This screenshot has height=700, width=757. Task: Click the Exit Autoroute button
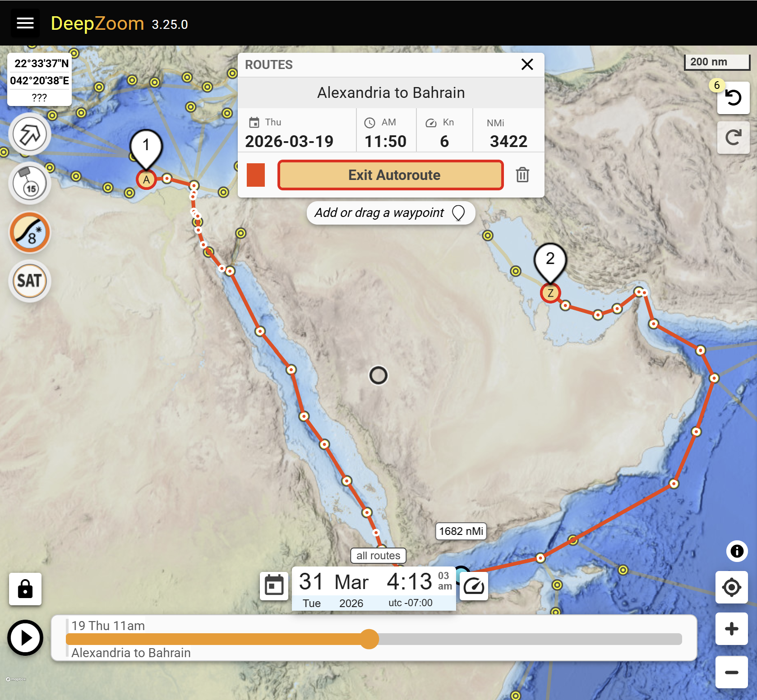point(390,175)
